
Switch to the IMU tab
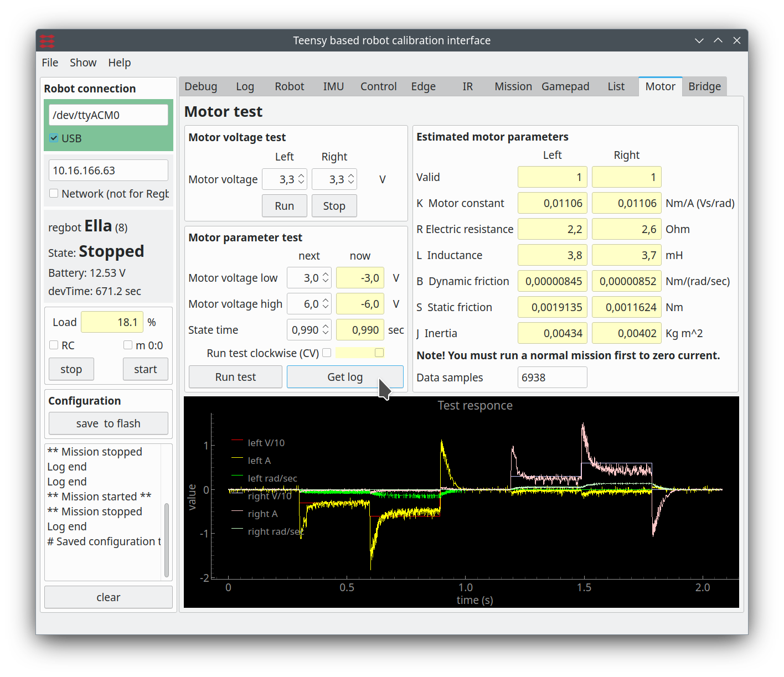coord(333,86)
